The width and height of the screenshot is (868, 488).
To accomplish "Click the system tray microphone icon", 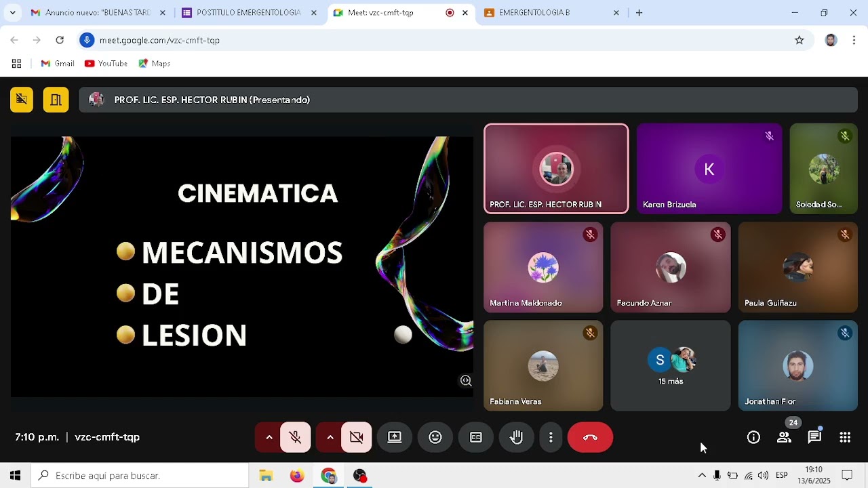I will (x=717, y=476).
